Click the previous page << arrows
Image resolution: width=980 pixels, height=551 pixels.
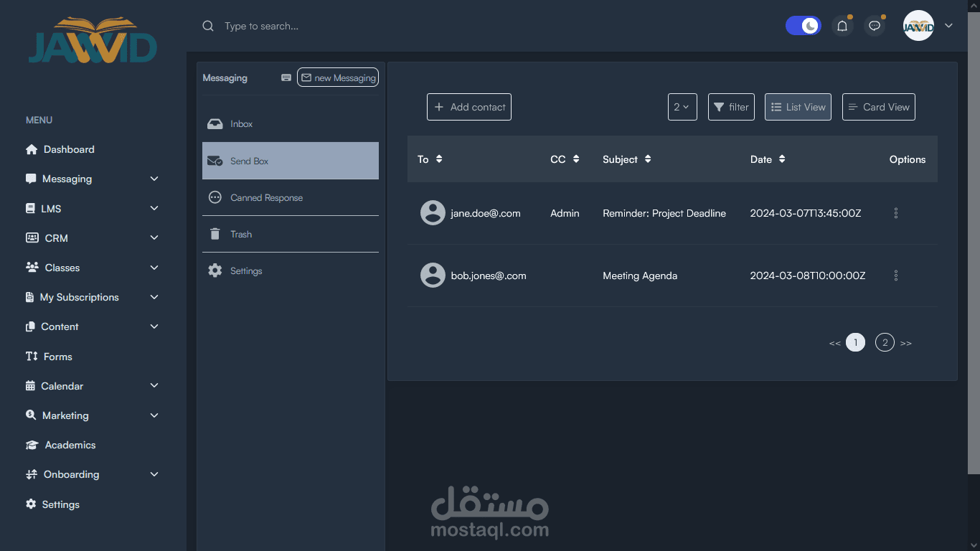[834, 344]
